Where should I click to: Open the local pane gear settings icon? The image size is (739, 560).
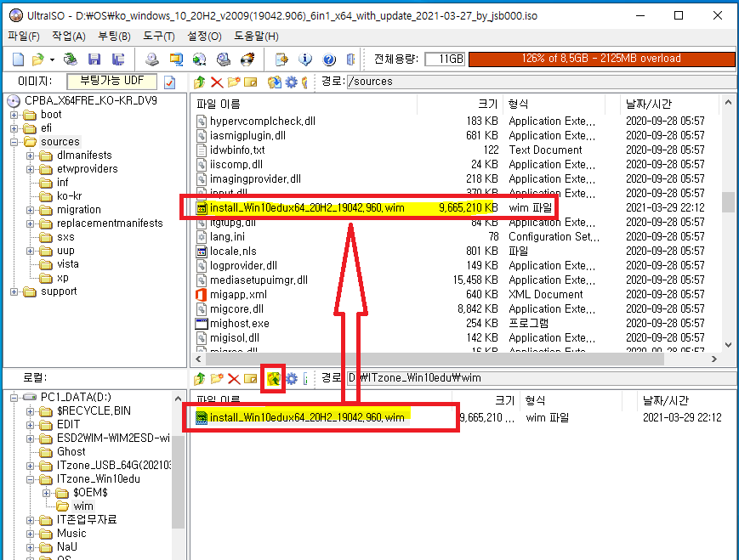point(292,379)
